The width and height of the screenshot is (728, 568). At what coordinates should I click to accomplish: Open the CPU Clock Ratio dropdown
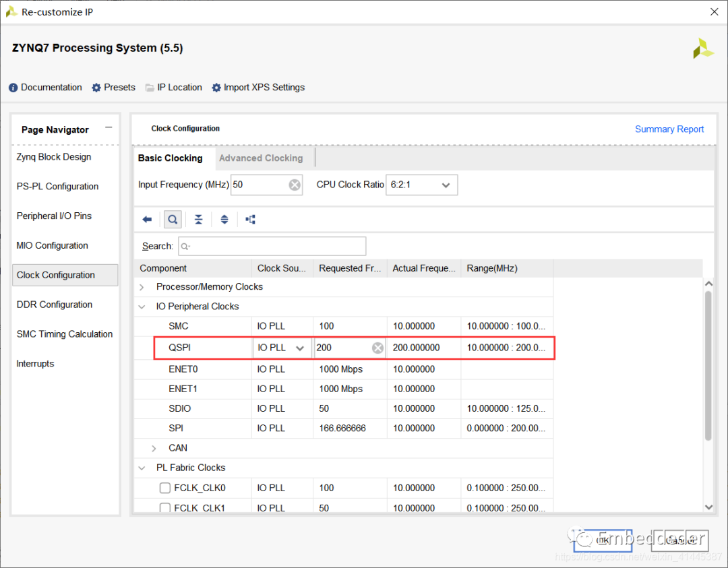(421, 185)
